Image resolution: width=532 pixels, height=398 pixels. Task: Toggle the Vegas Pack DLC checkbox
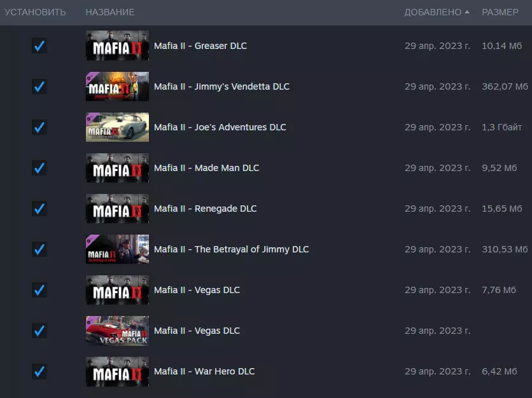[39, 331]
